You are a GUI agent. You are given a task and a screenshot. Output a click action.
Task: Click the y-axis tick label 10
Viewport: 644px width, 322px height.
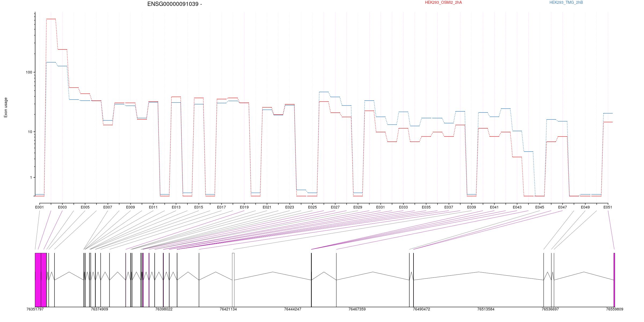click(30, 132)
